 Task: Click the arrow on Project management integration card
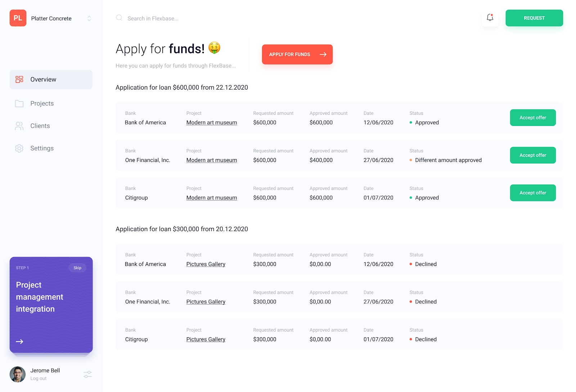(x=20, y=342)
